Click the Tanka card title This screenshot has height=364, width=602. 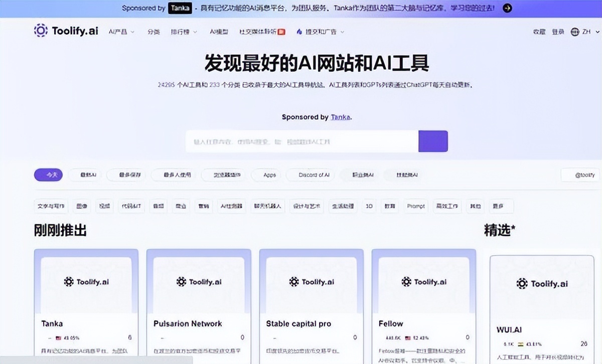click(x=52, y=323)
